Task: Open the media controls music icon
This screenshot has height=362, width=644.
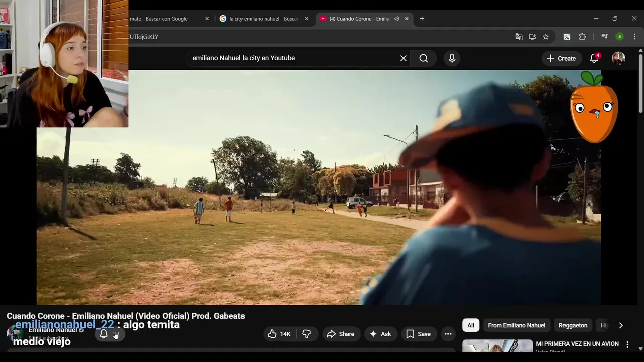Action: pos(605,37)
